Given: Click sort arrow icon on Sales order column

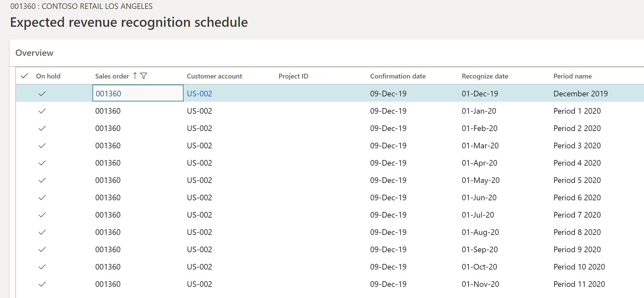Looking at the screenshot, I should [x=135, y=76].
